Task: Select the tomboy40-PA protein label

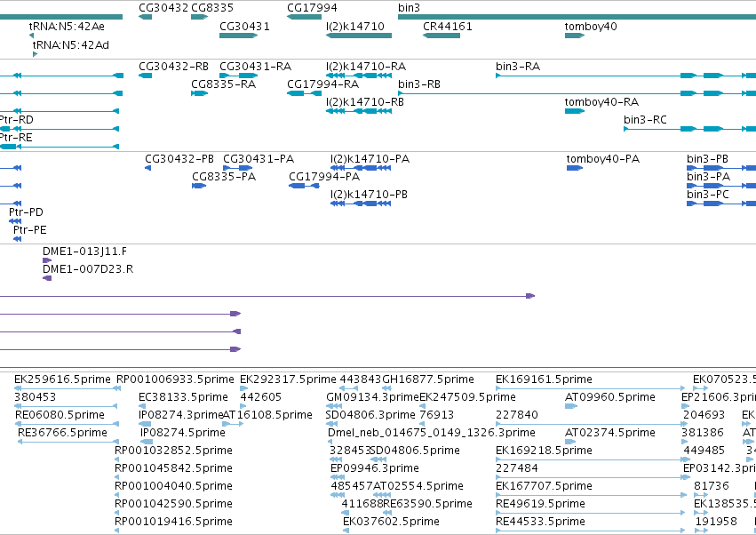Action: pos(603,159)
